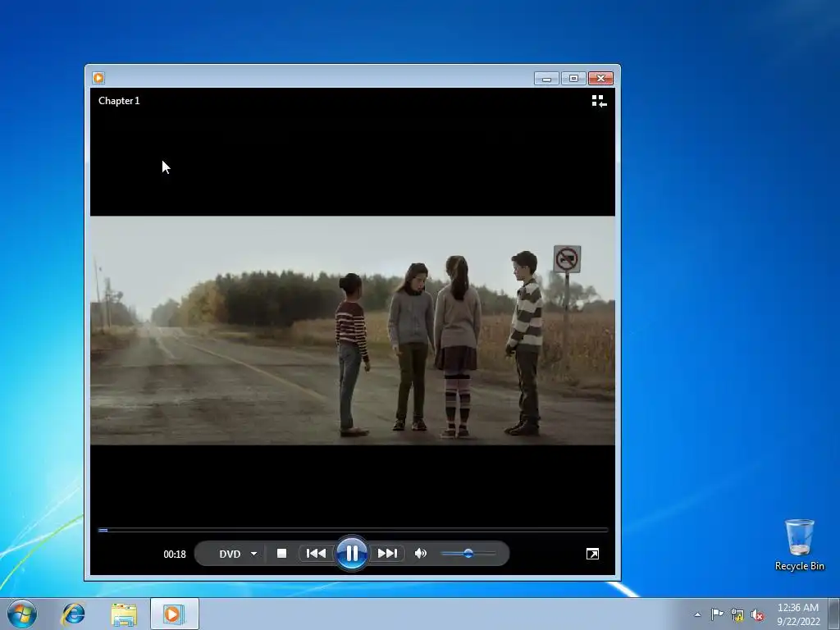Click the Windows Media Player title icon
Image resolution: width=840 pixels, height=630 pixels.
[x=98, y=78]
